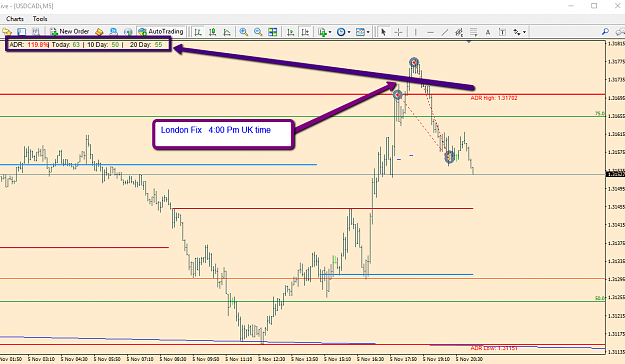Switch to candlestick chart display
The height and width of the screenshot is (364, 625).
[212, 32]
